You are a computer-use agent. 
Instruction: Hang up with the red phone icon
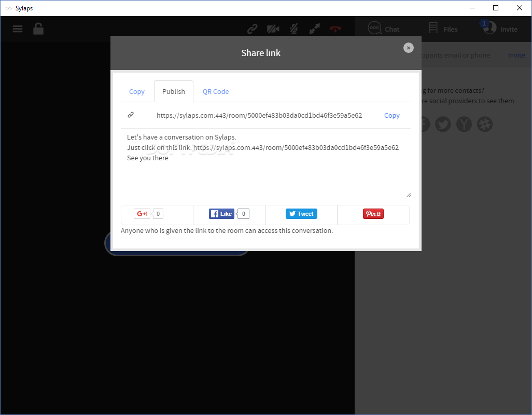(x=335, y=29)
